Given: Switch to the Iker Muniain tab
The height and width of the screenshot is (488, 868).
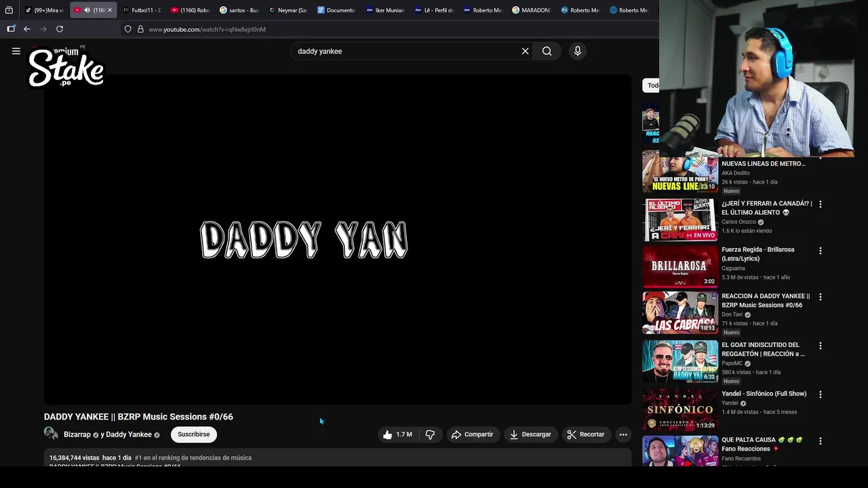Looking at the screenshot, I should point(385,10).
